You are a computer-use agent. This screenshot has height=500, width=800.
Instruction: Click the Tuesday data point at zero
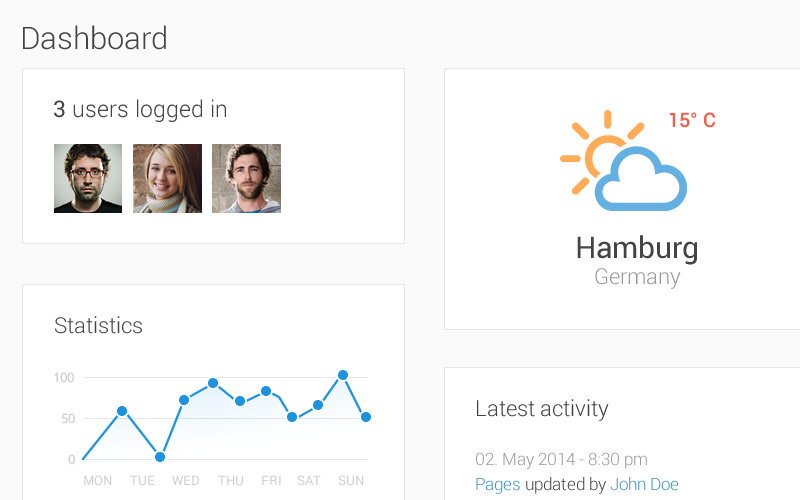pyautogui.click(x=160, y=457)
